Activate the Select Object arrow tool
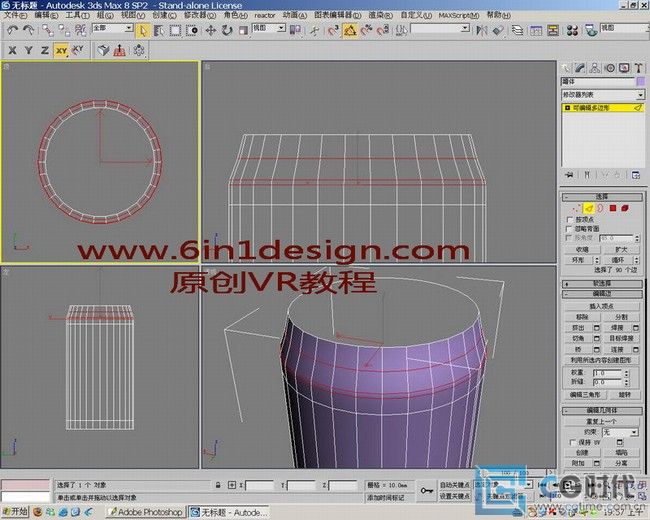Image resolution: width=650 pixels, height=520 pixels. coord(142,30)
